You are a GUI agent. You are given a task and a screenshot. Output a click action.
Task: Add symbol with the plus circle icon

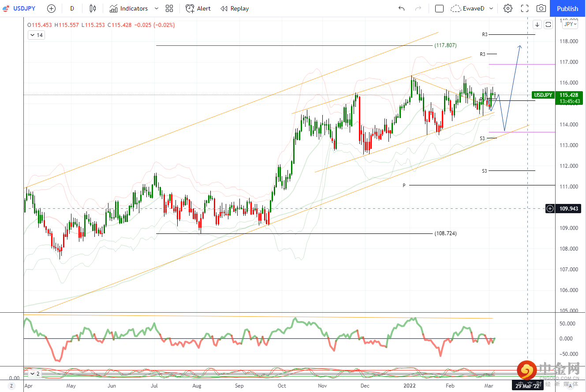tap(52, 8)
